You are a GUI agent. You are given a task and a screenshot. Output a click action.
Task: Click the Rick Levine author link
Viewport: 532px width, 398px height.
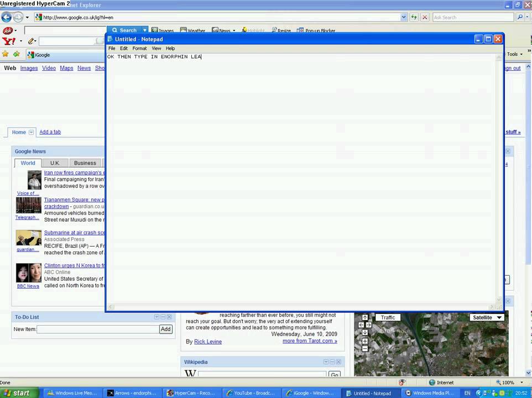207,342
